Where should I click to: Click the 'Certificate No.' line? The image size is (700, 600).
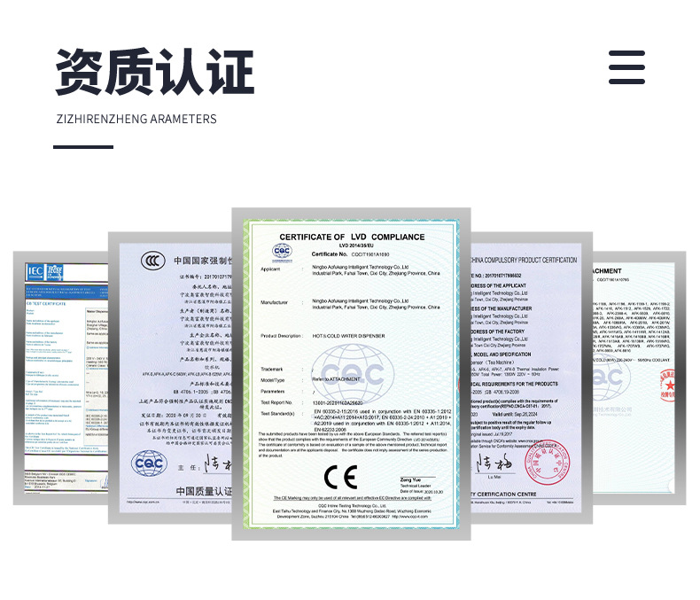[x=351, y=254]
